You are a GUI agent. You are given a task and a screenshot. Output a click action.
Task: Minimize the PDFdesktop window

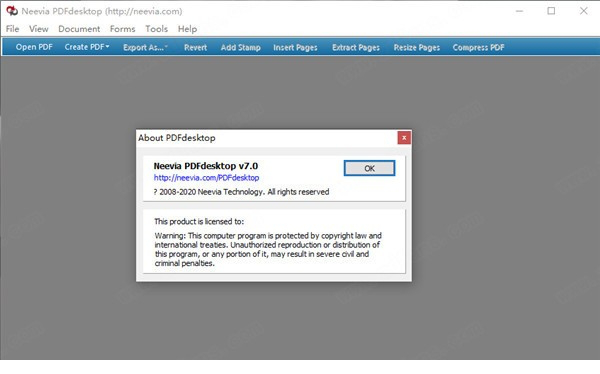click(x=519, y=11)
